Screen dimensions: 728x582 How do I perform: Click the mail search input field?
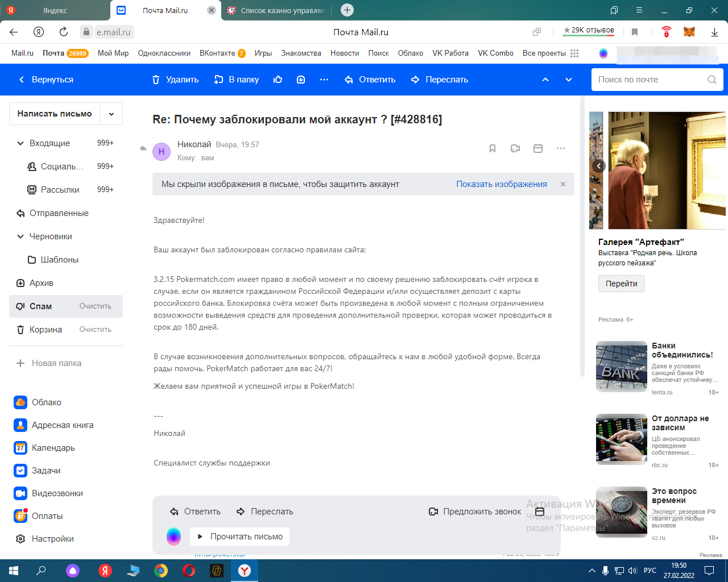click(648, 80)
